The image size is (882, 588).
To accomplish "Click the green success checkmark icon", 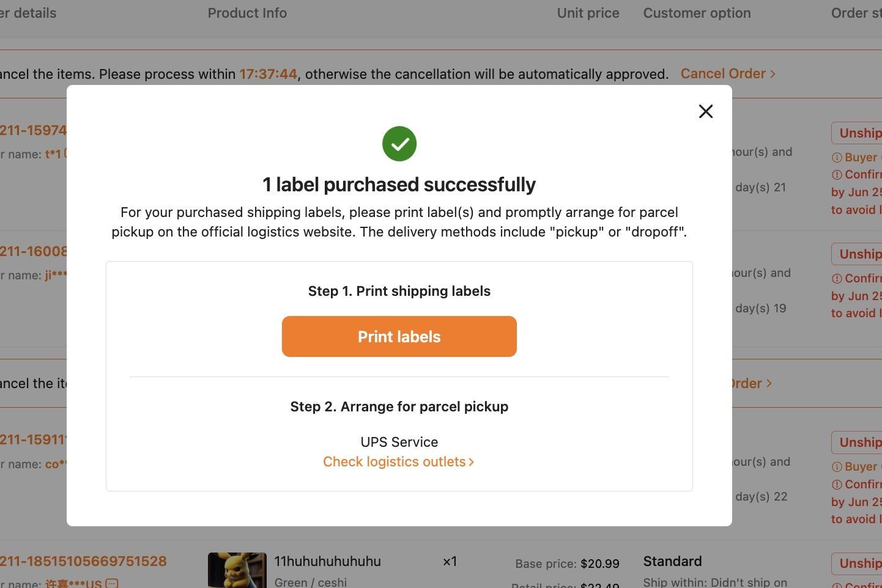I will (399, 144).
